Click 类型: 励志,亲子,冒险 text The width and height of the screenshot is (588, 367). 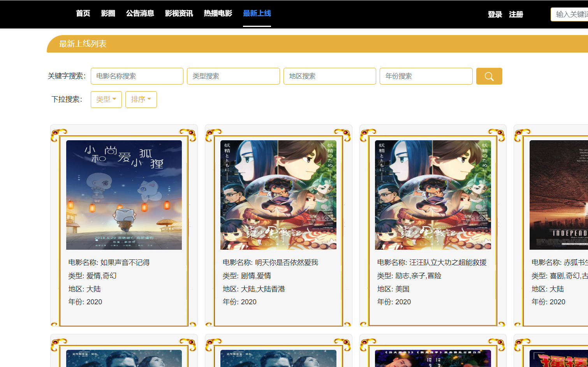409,276
